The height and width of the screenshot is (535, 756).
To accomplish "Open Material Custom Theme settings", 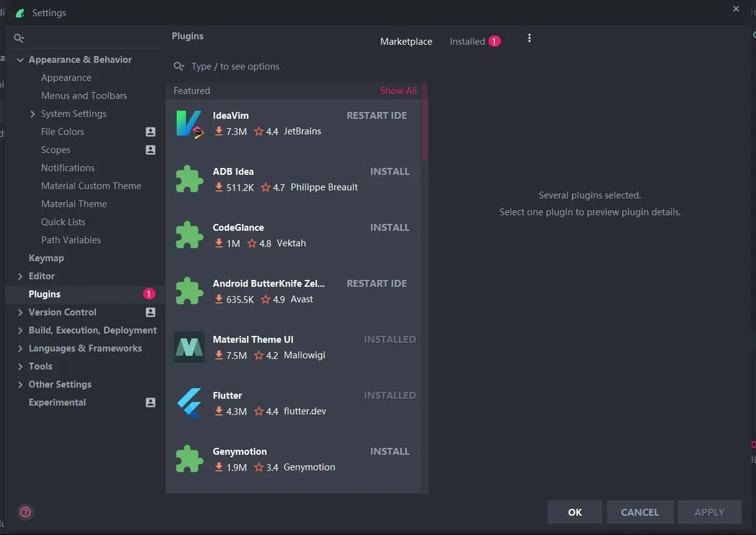I will [x=91, y=186].
